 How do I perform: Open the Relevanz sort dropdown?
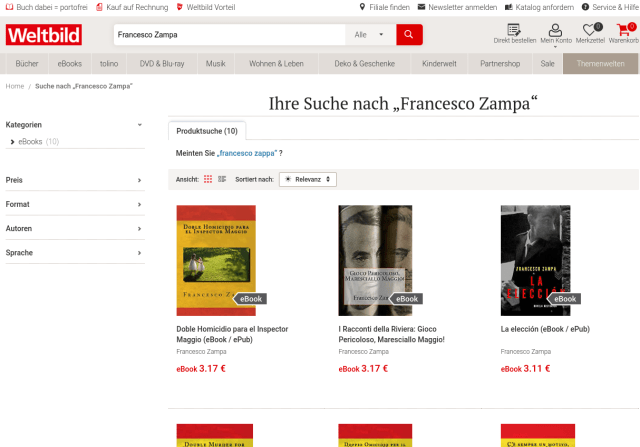click(x=308, y=179)
